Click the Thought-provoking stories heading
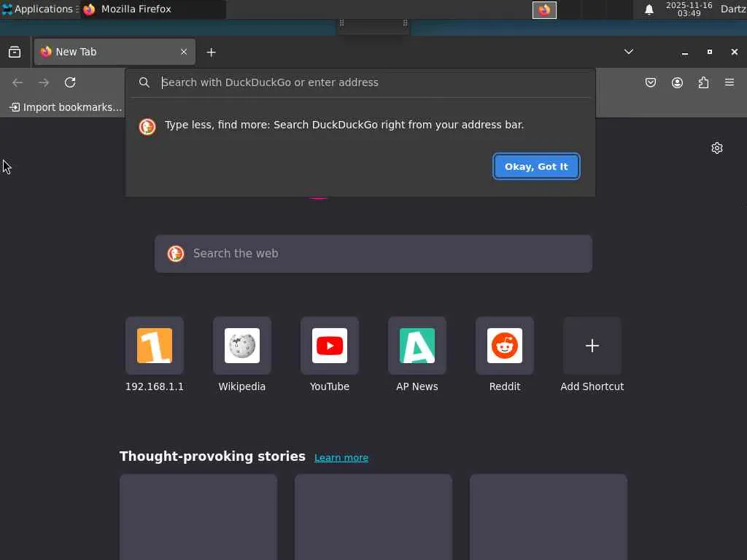The height and width of the screenshot is (560, 747). 212,456
